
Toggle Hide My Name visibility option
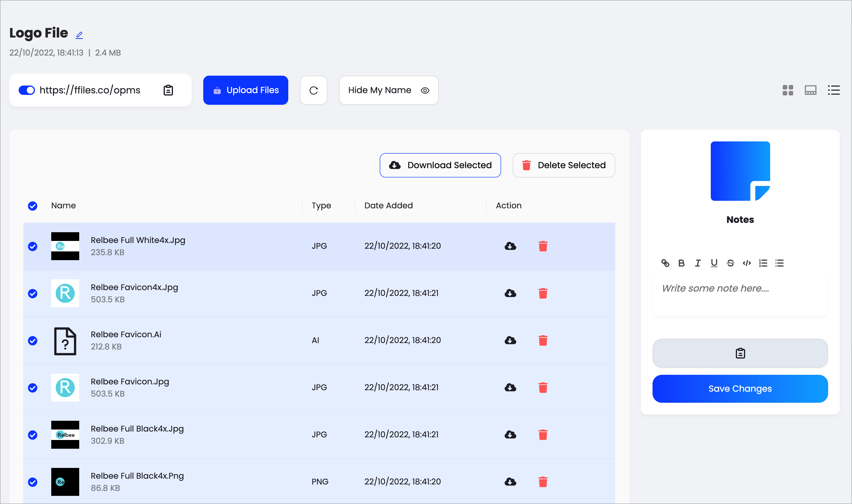426,90
